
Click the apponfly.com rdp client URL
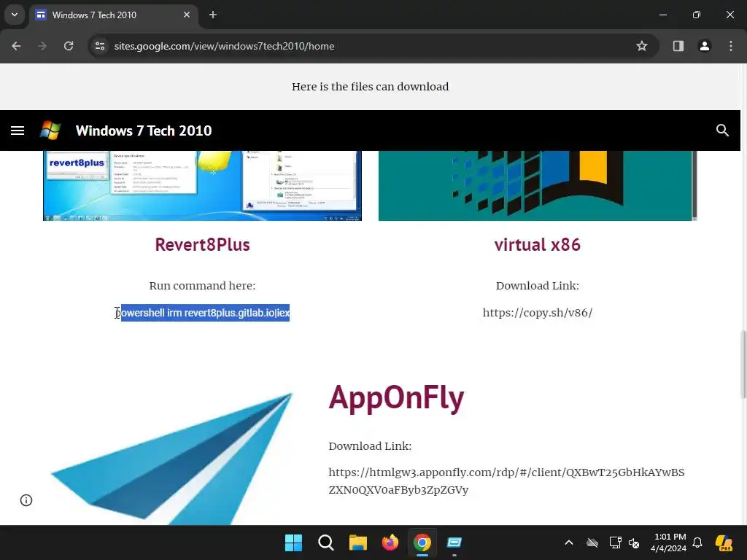pos(506,481)
